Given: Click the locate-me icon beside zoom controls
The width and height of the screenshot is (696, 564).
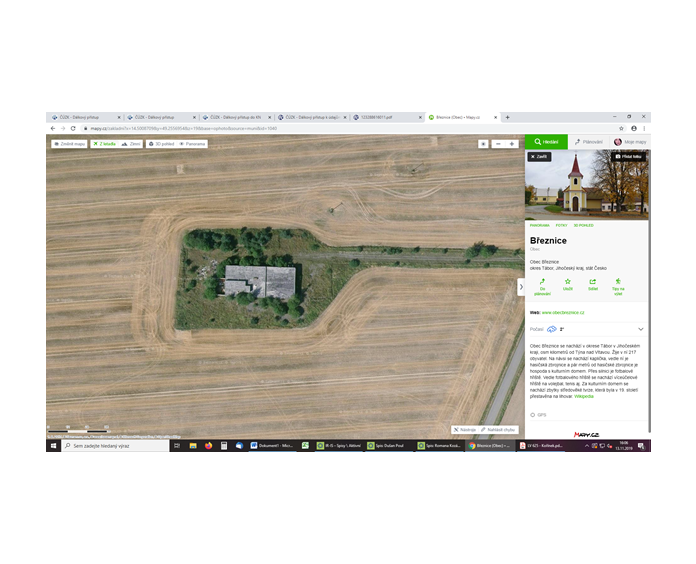Looking at the screenshot, I should (483, 144).
